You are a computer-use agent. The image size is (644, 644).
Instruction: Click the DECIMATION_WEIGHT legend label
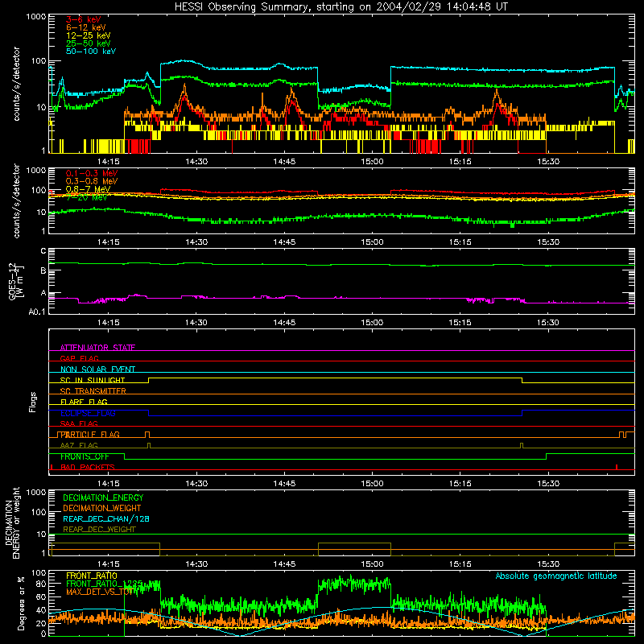pyautogui.click(x=102, y=508)
